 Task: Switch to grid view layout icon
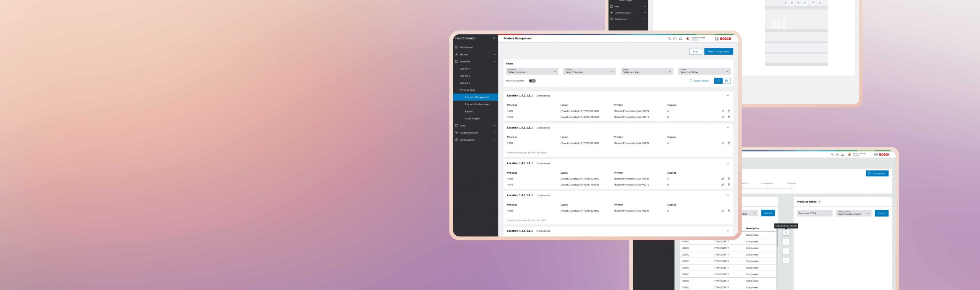coord(727,81)
